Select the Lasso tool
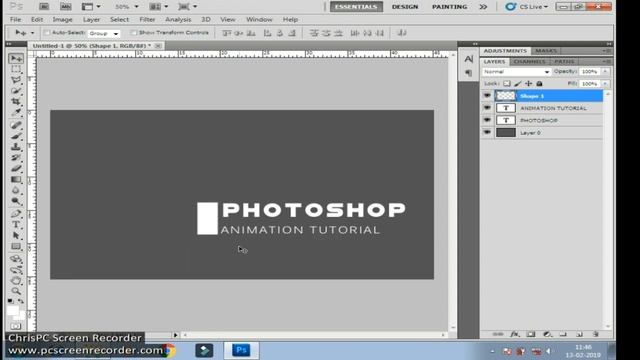Image resolution: width=640 pixels, height=360 pixels. [16, 80]
